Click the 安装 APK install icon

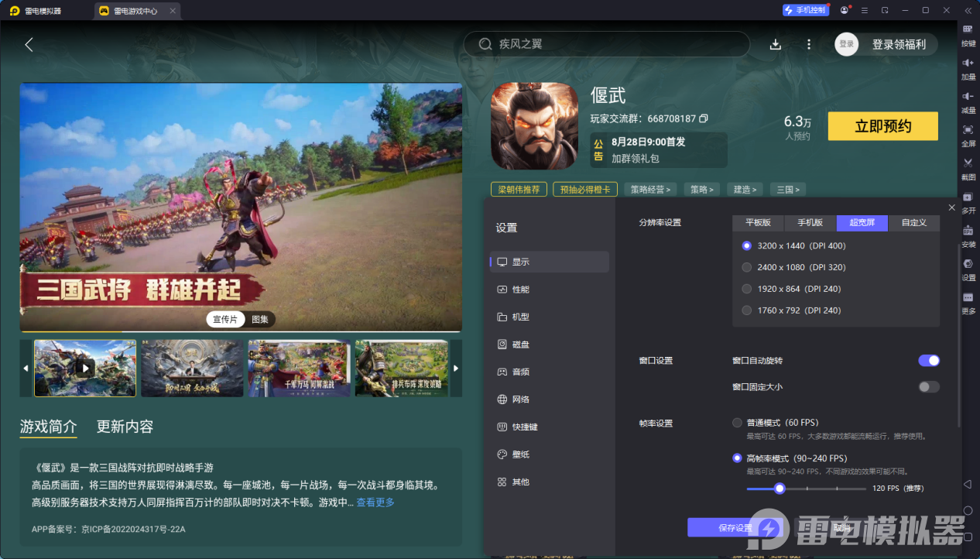(x=968, y=235)
